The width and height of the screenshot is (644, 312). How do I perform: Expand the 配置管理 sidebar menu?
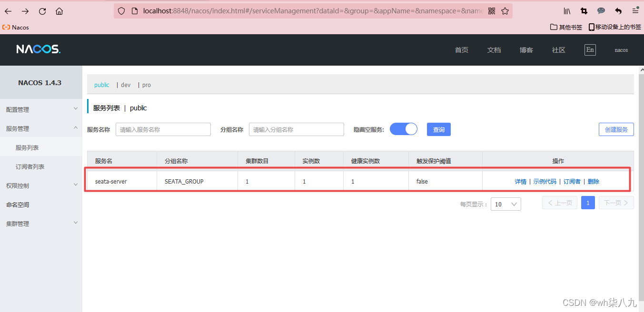[41, 109]
